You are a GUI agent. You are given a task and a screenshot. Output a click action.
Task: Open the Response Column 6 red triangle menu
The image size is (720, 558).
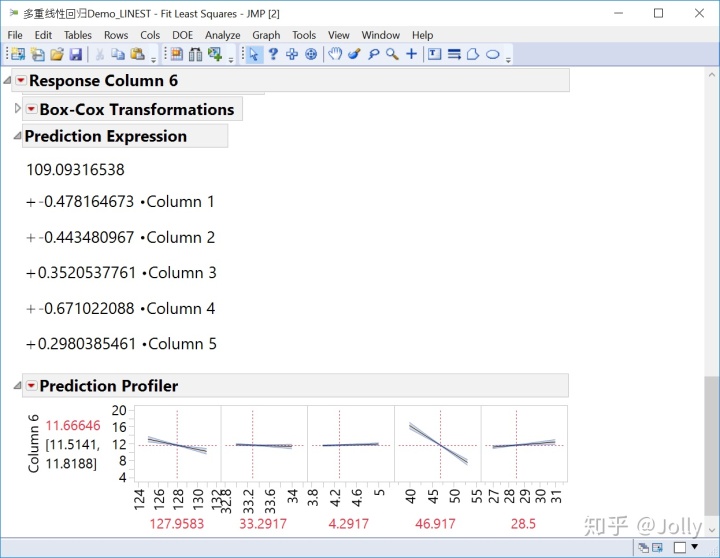point(21,80)
